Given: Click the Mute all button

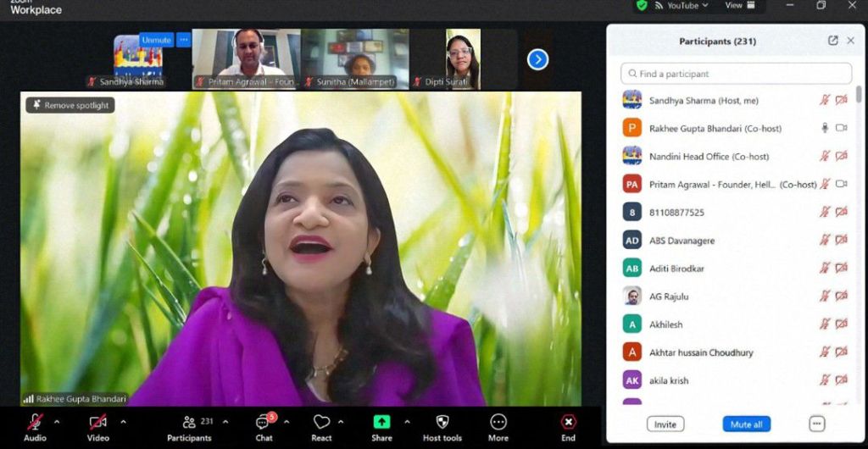Looking at the screenshot, I should [747, 424].
